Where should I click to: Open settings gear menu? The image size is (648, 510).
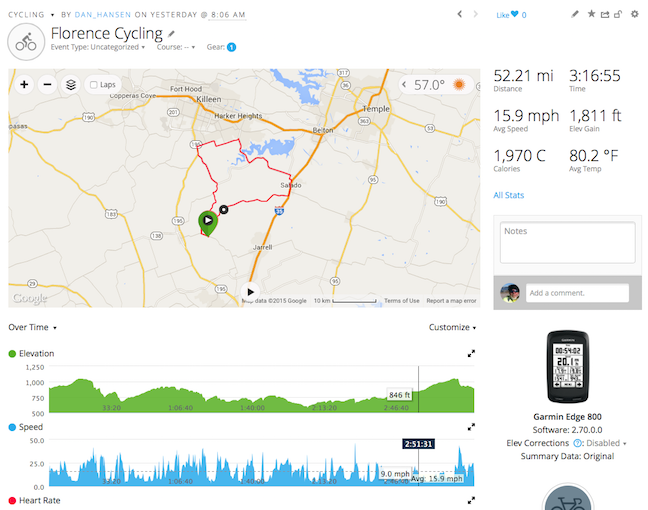(634, 14)
